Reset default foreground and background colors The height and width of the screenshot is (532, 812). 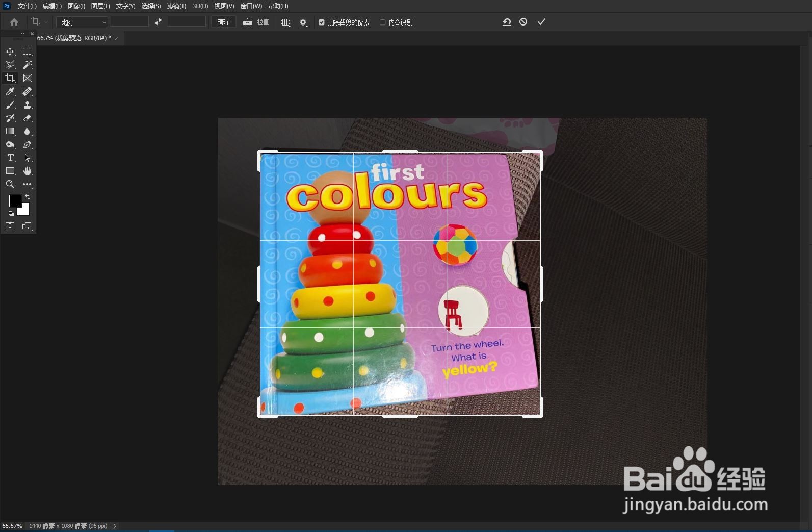[x=11, y=213]
